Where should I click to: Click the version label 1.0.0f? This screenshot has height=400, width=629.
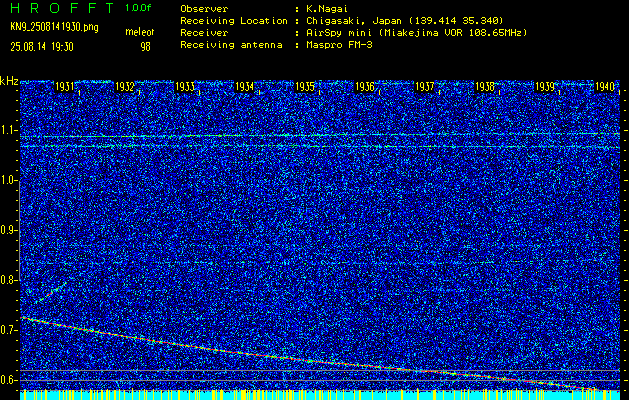tap(138, 8)
